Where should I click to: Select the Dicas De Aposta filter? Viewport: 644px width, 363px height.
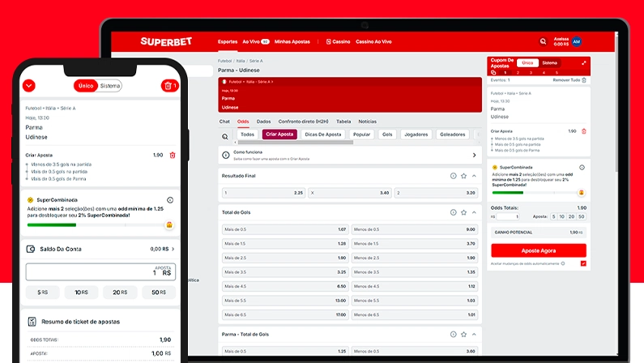[323, 135]
